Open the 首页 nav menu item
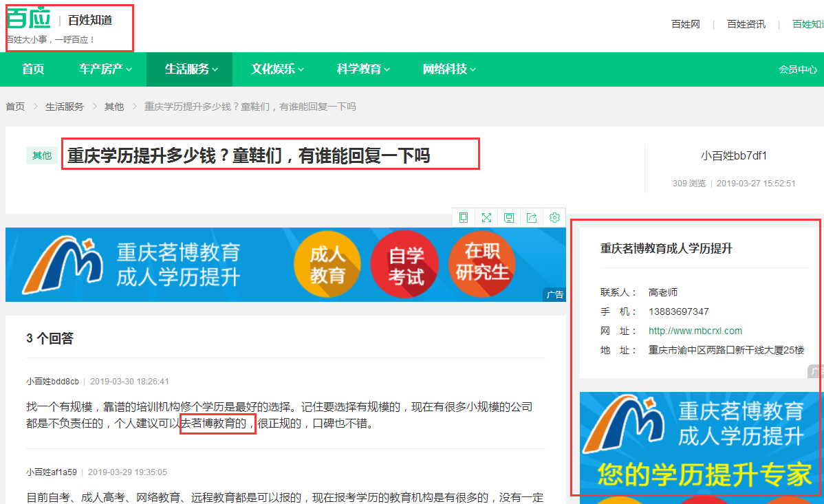This screenshot has width=824, height=504. (33, 69)
